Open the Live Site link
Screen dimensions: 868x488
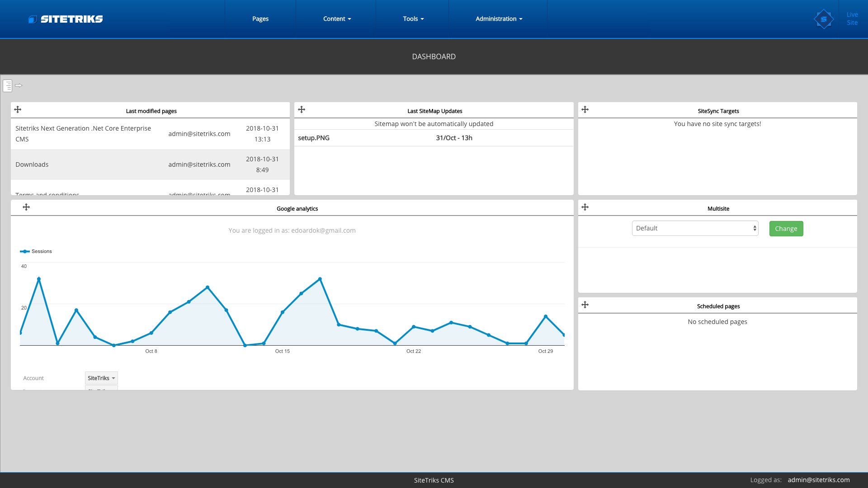(x=852, y=19)
